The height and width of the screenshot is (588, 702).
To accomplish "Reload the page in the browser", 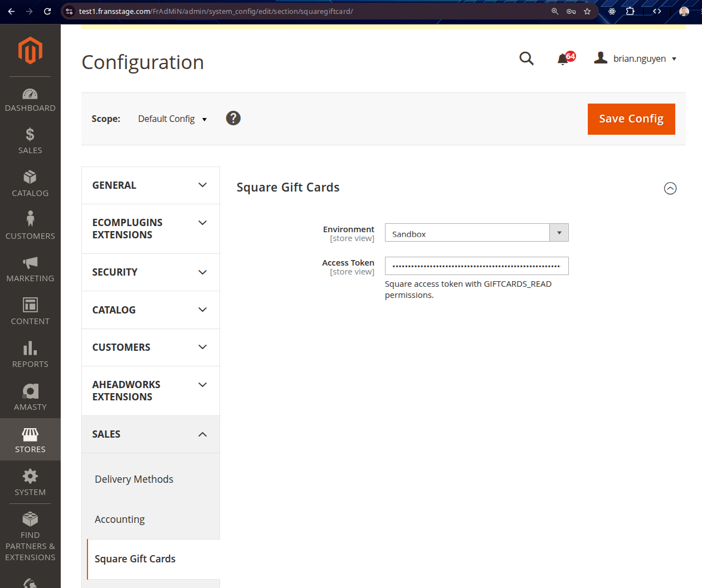I will pyautogui.click(x=47, y=11).
